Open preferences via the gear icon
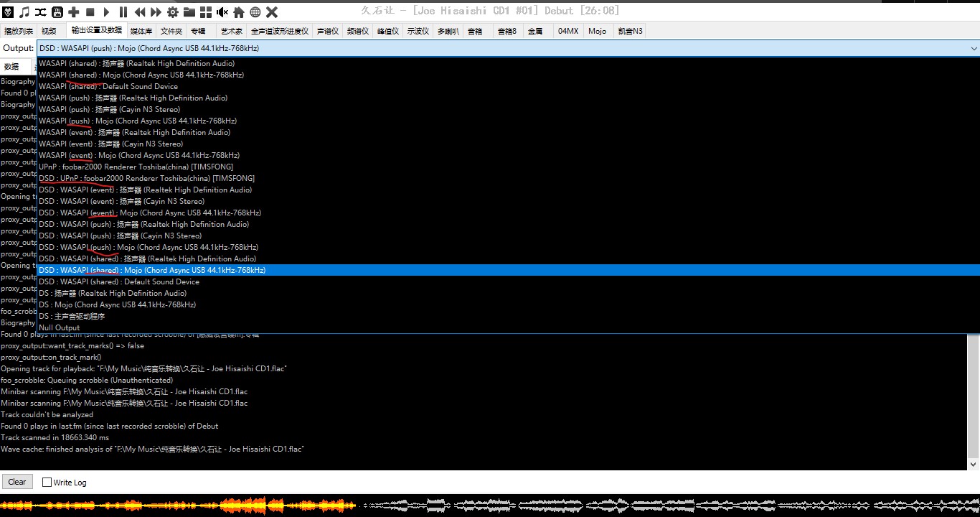This screenshot has width=980, height=517. pyautogui.click(x=173, y=11)
